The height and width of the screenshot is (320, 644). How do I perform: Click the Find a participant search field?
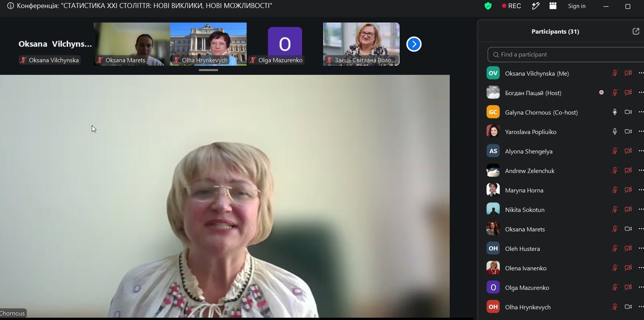click(x=566, y=55)
